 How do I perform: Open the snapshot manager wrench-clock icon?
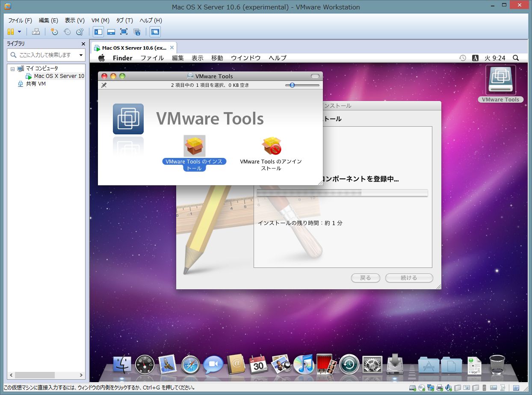(80, 32)
